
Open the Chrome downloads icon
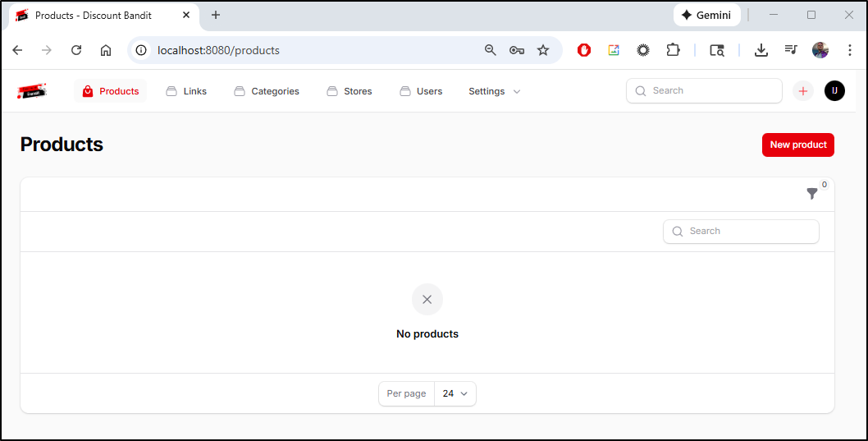[761, 50]
